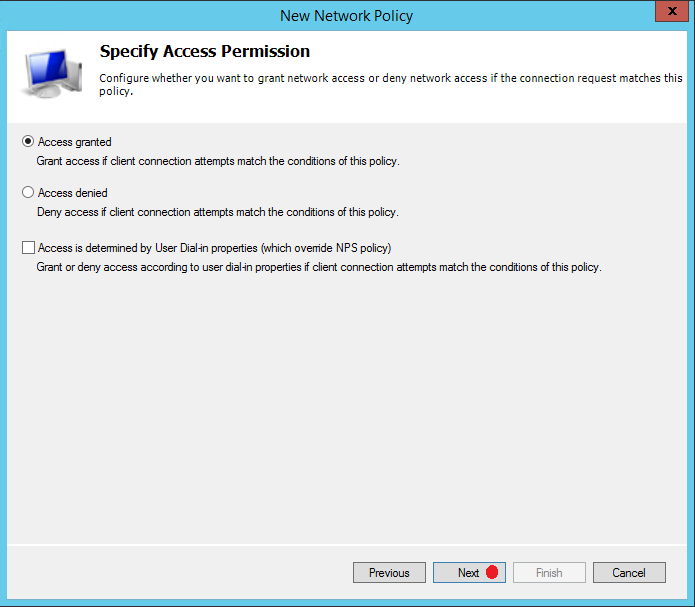This screenshot has width=695, height=607.
Task: Click the computer monitor icon in the header
Action: point(52,73)
